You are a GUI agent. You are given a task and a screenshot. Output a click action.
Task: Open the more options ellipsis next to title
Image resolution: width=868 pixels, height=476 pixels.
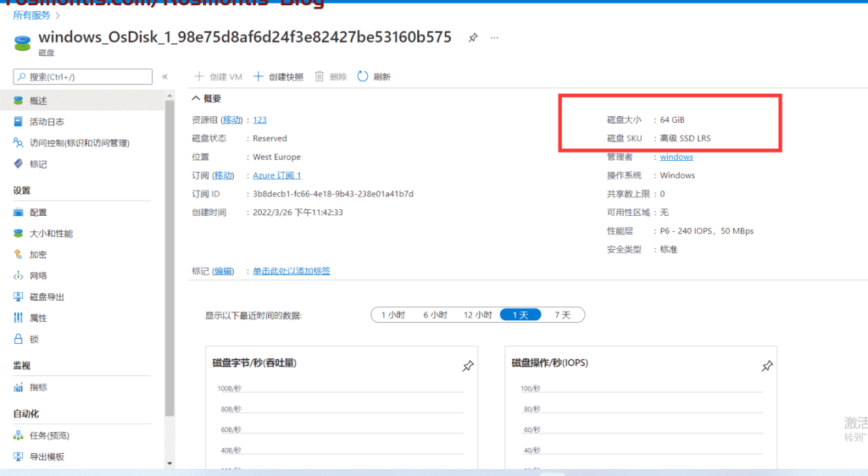[494, 37]
